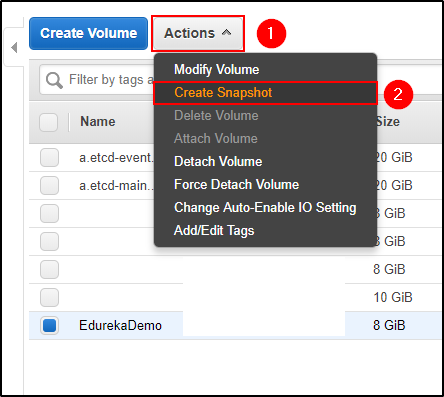Open the Actions dropdown menu
The height and width of the screenshot is (397, 444).
pyautogui.click(x=198, y=33)
